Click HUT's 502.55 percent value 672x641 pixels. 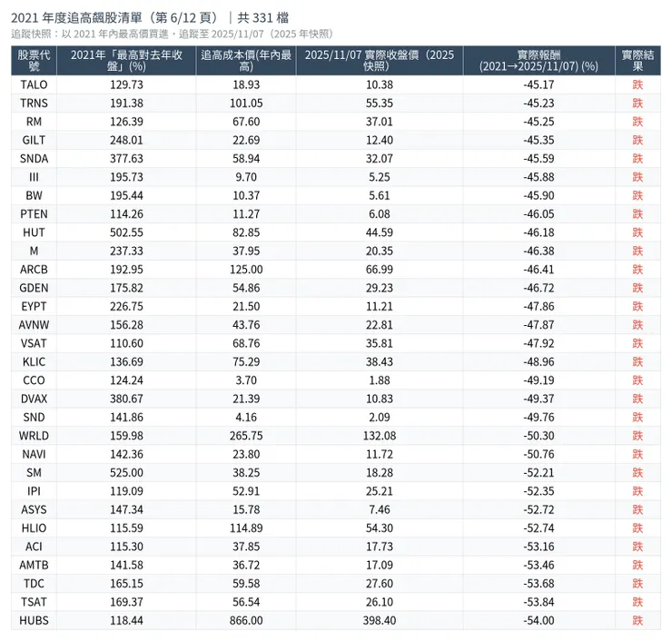(x=126, y=232)
